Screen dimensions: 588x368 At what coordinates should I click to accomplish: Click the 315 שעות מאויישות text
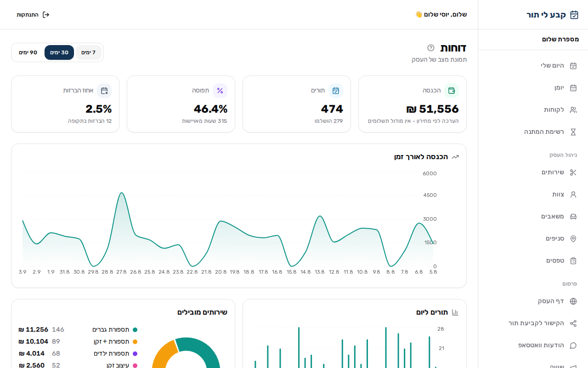coord(204,121)
